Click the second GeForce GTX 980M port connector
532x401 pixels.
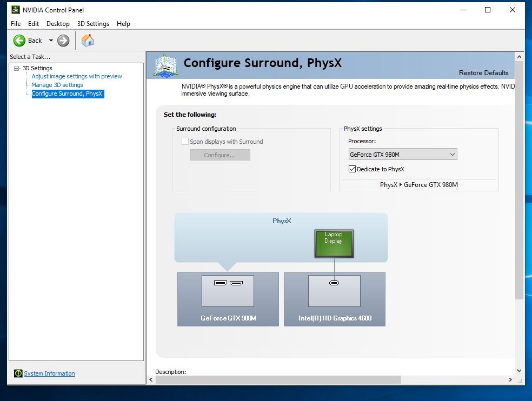[236, 283]
